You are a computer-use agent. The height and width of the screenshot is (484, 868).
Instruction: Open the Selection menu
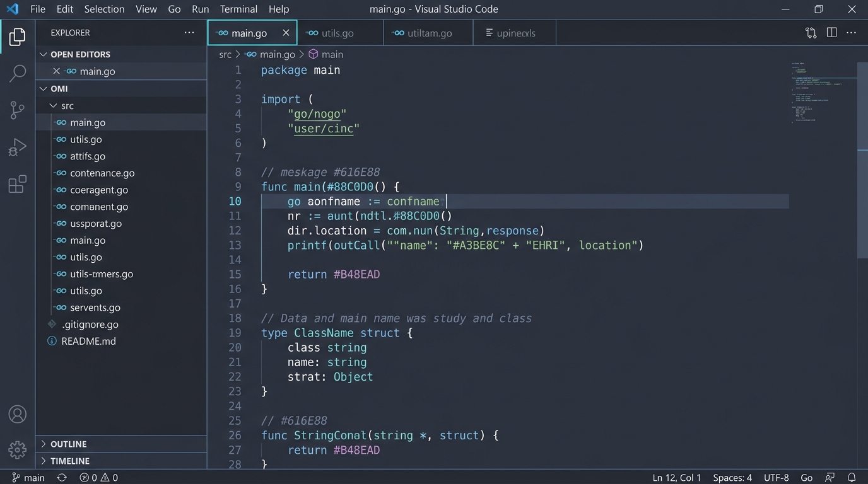104,9
